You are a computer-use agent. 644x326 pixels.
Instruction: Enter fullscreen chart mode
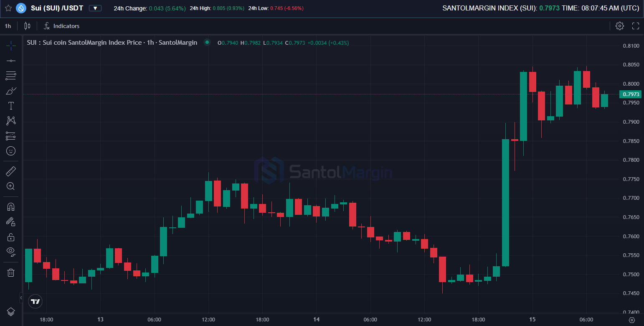tap(636, 26)
